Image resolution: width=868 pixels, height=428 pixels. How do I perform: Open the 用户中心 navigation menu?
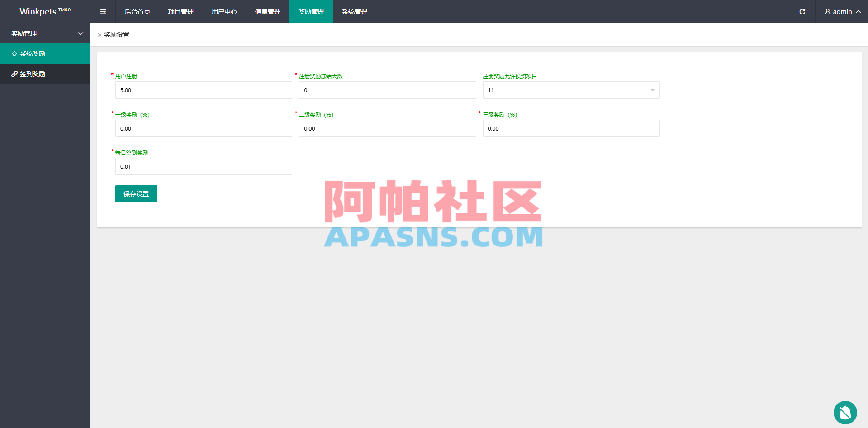[224, 11]
